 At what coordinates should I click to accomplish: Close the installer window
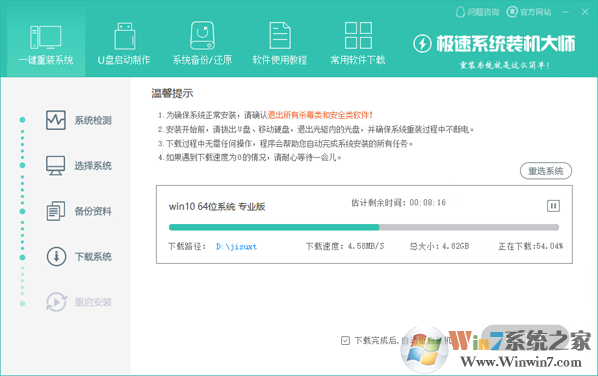585,12
